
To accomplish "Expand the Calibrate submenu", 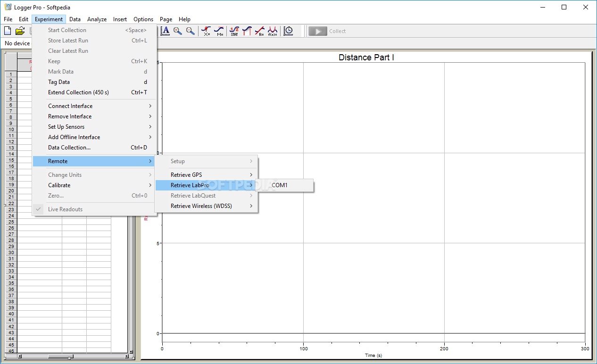I will pyautogui.click(x=94, y=185).
